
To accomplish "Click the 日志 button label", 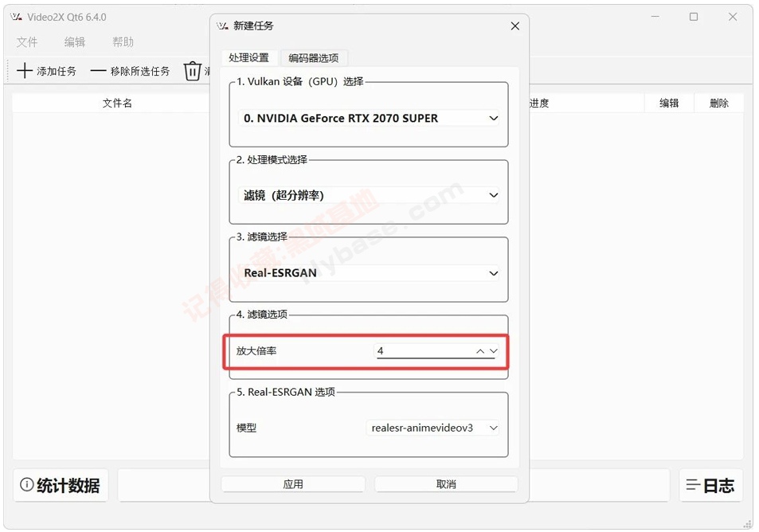I will (x=719, y=485).
